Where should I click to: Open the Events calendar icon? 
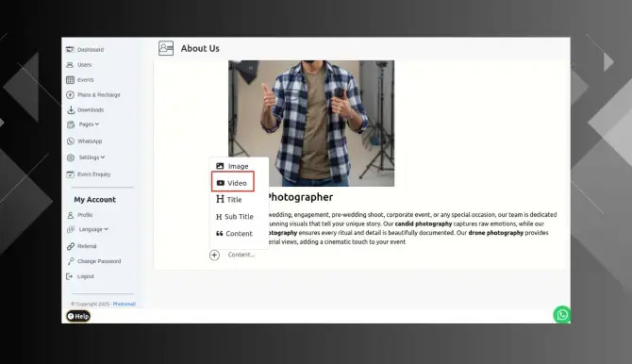click(x=70, y=80)
